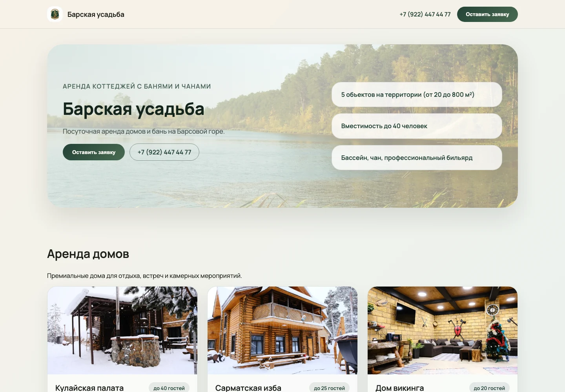The image size is (565, 392).
Task: Open the Дом викинга interior photo
Action: 443,330
